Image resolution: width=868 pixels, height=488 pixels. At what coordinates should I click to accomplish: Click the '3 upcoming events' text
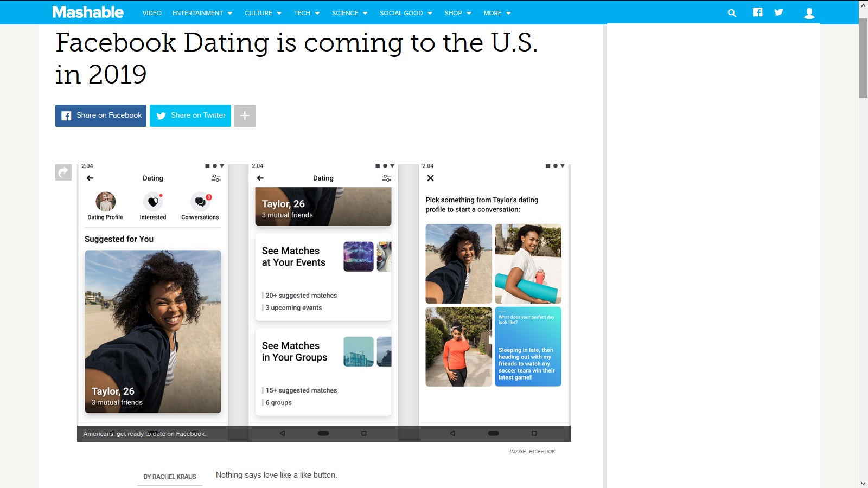293,308
